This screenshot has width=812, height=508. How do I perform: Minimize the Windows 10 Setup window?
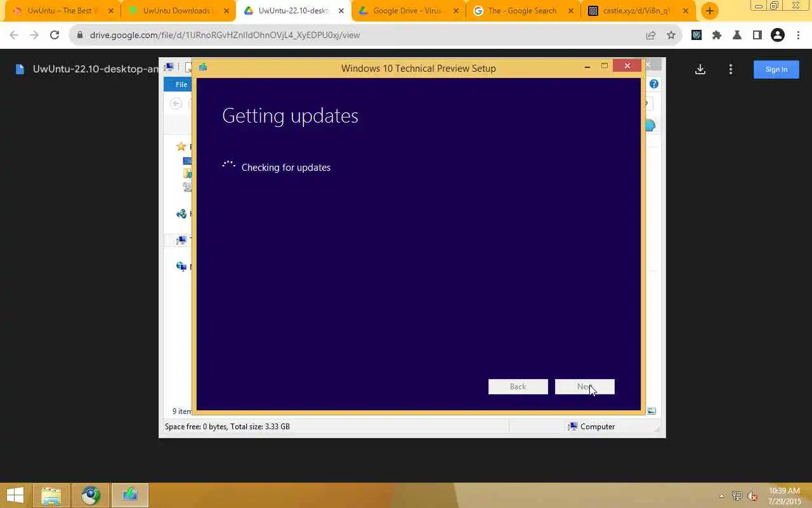[x=587, y=66]
